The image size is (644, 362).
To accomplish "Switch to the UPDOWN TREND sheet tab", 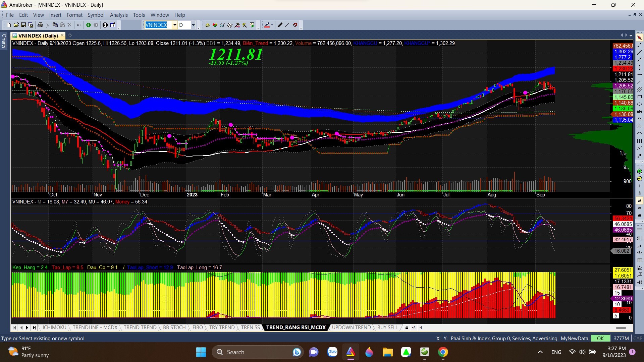I will (351, 327).
